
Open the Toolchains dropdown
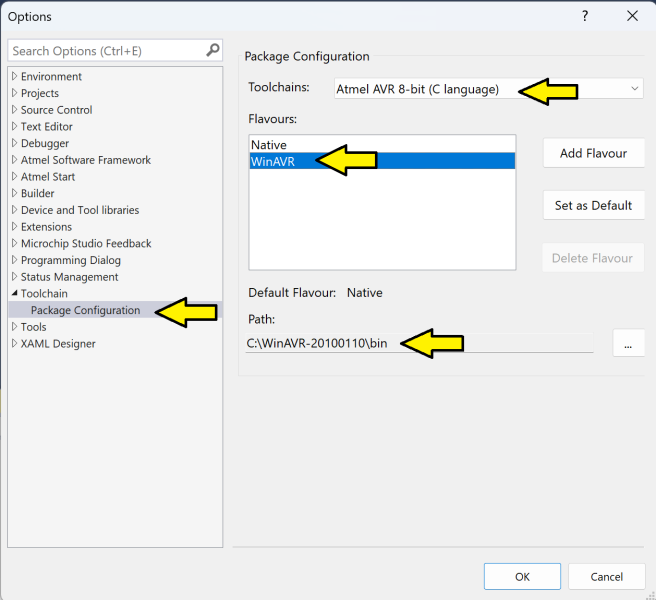point(635,89)
